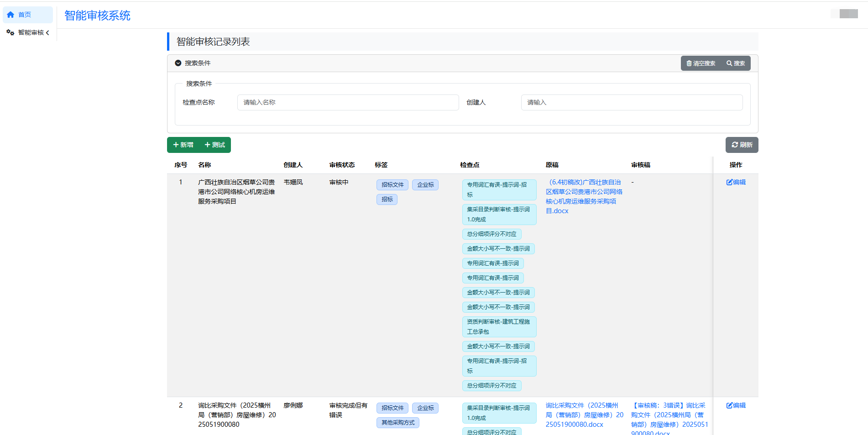Edit the second record via 编辑 icon
Image resolution: width=868 pixels, height=435 pixels.
(736, 405)
